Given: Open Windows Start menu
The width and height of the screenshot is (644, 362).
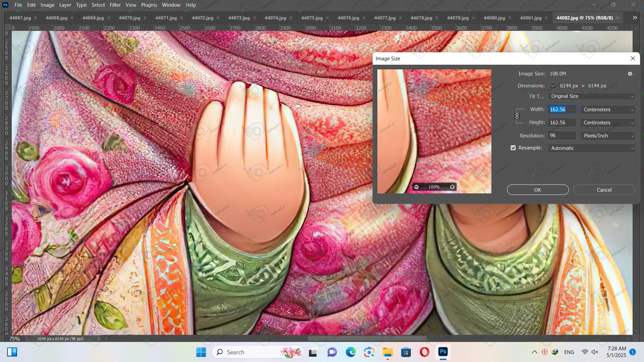Looking at the screenshot, I should [201, 352].
